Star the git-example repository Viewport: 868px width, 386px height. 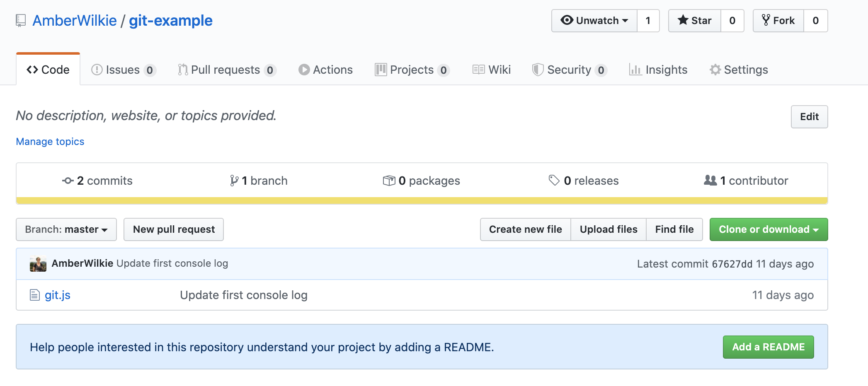[x=695, y=21]
